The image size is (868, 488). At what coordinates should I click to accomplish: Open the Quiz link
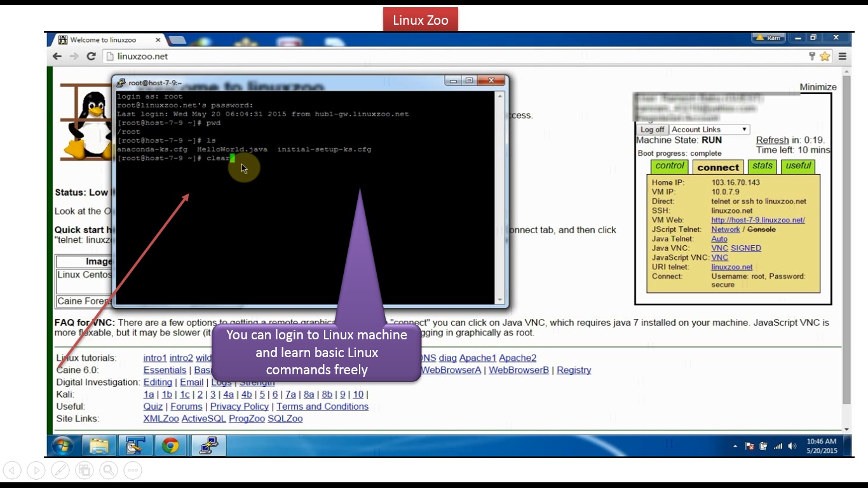point(153,406)
